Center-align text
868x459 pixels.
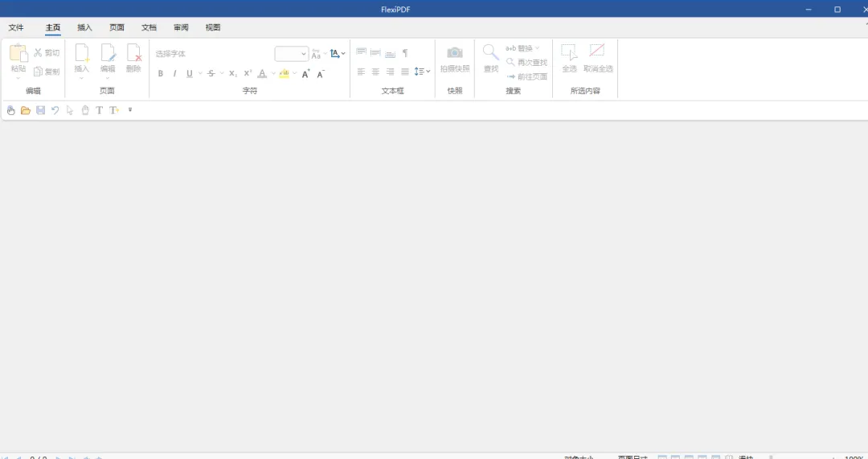point(376,72)
